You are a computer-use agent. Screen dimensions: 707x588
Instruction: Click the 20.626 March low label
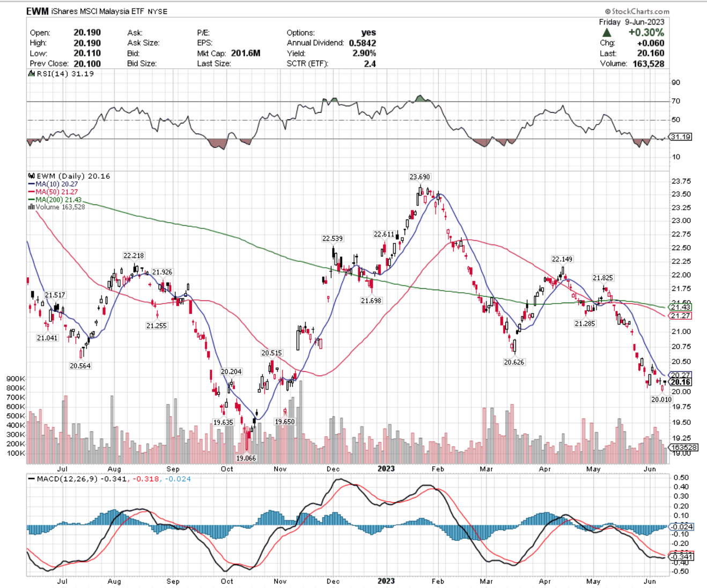[x=514, y=362]
